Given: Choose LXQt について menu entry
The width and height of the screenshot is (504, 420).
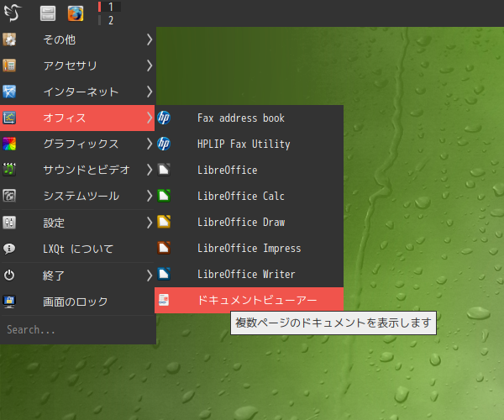Looking at the screenshot, I should click(77, 249).
